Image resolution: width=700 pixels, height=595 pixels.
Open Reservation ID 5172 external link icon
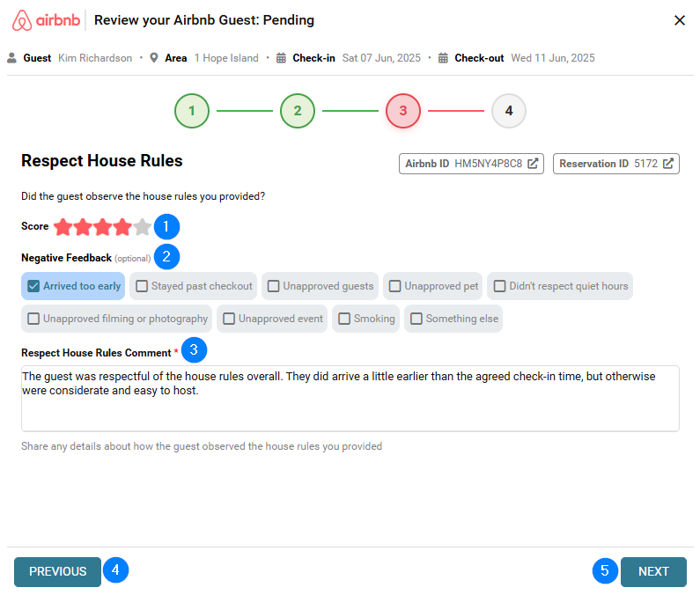point(668,164)
